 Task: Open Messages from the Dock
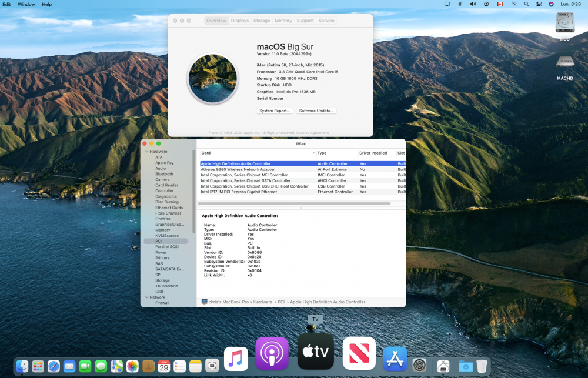point(101,366)
